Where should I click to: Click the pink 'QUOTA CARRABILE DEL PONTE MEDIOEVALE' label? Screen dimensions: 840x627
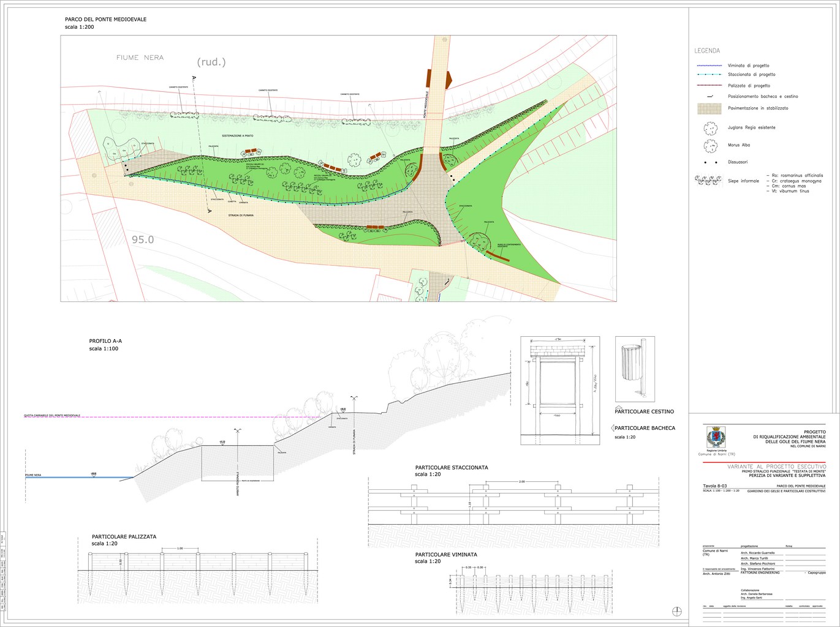pos(52,415)
